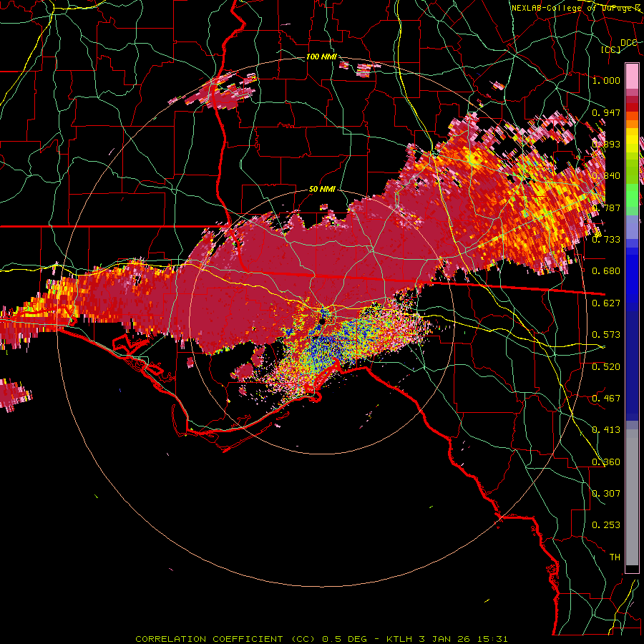
Task: Click the 0.413 scale label
Action: point(606,430)
